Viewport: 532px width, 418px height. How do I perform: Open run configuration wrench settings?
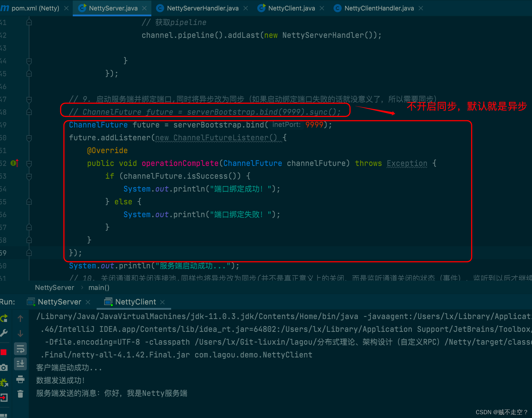click(4, 333)
